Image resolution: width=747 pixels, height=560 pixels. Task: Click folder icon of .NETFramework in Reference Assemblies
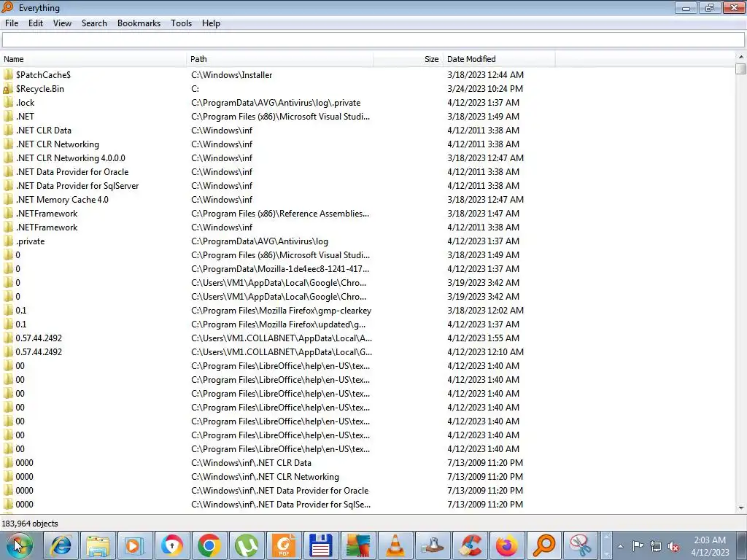point(8,214)
